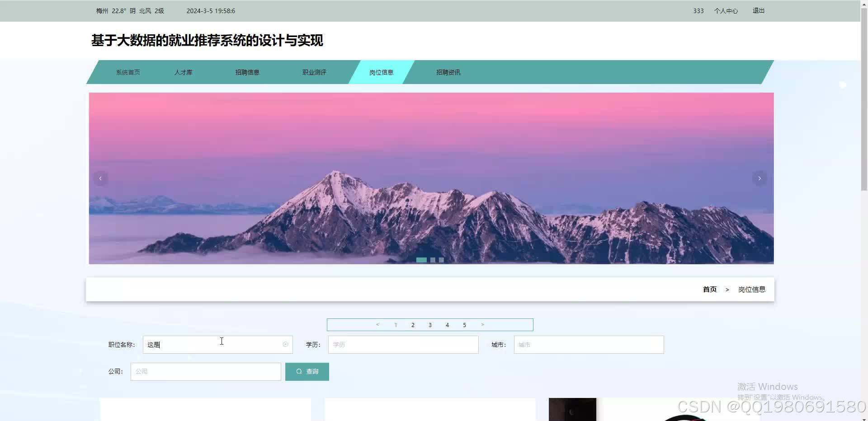The image size is (868, 421).
Task: Select the third carousel indicator dot
Action: click(x=441, y=260)
